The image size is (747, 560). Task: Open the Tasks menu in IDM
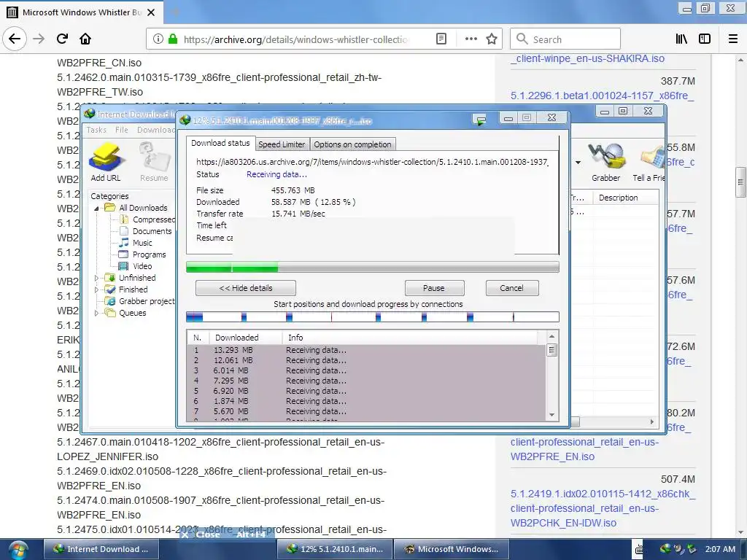[96, 130]
